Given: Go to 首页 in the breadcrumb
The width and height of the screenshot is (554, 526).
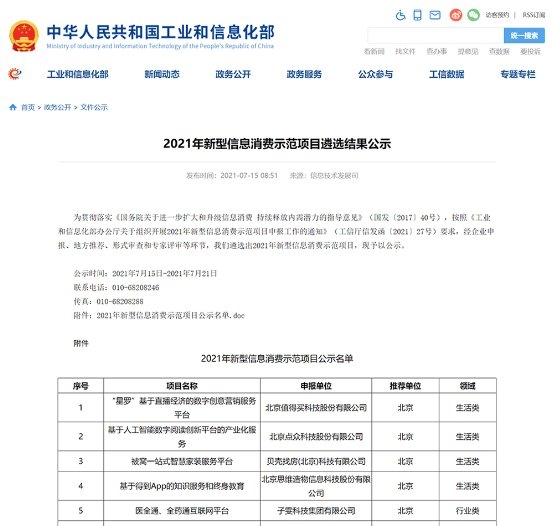Looking at the screenshot, I should [x=28, y=107].
